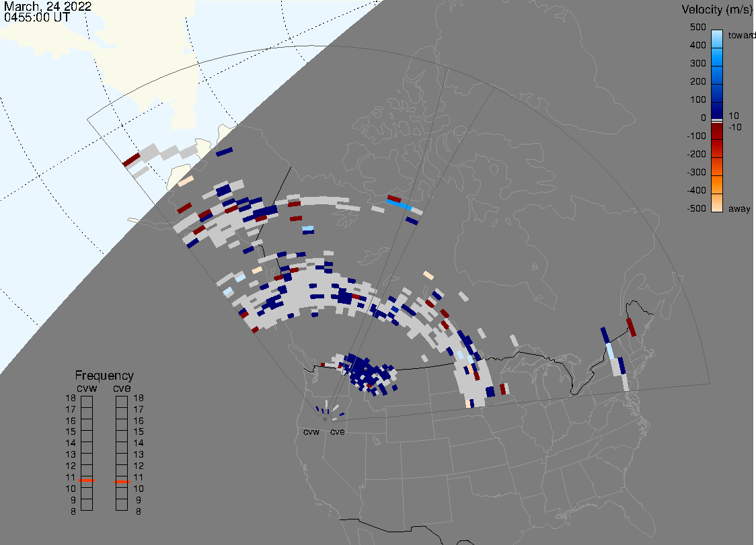
Task: Click the "toward" label on the color bar
Action: [x=741, y=35]
